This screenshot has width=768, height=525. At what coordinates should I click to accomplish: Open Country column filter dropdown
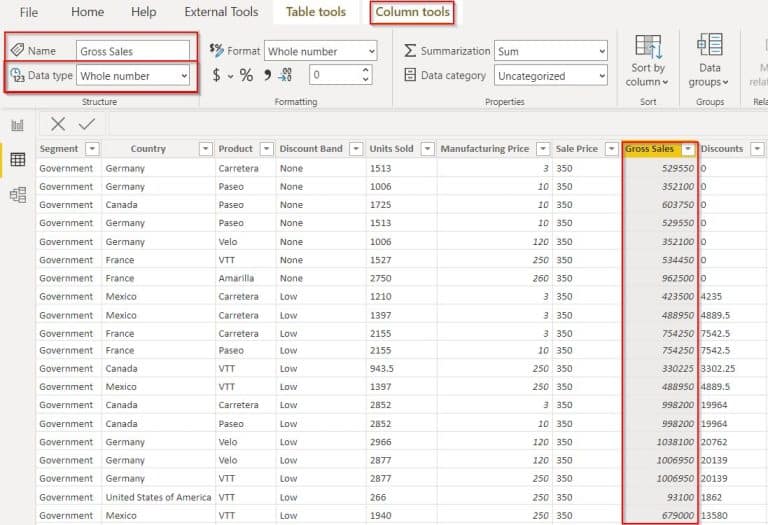(206, 148)
